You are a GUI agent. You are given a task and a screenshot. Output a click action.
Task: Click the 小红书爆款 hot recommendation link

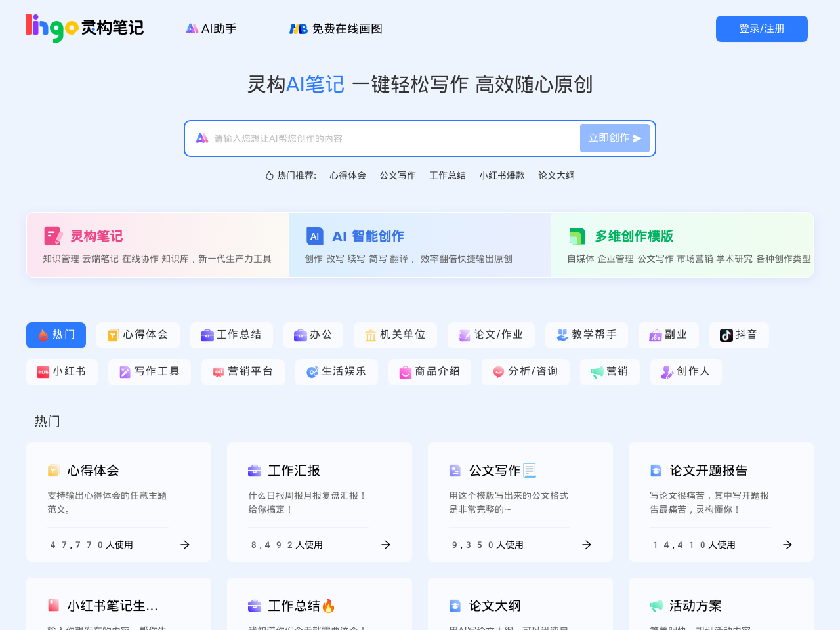click(502, 175)
